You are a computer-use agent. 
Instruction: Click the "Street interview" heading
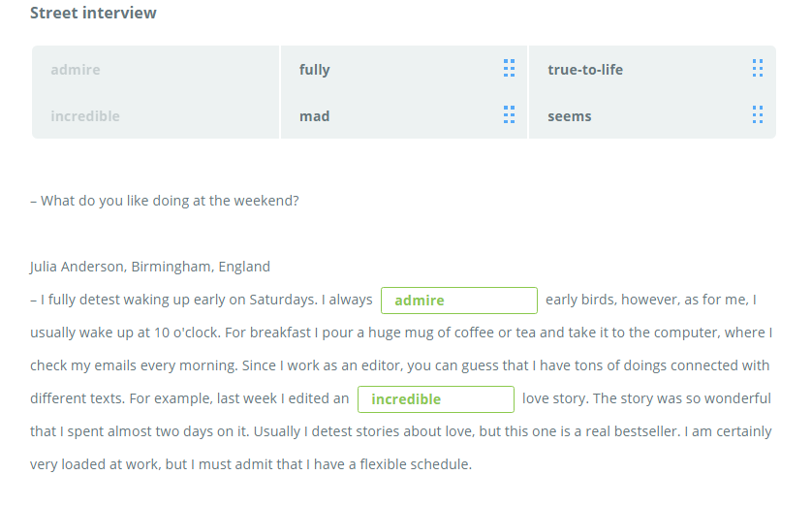pos(93,13)
